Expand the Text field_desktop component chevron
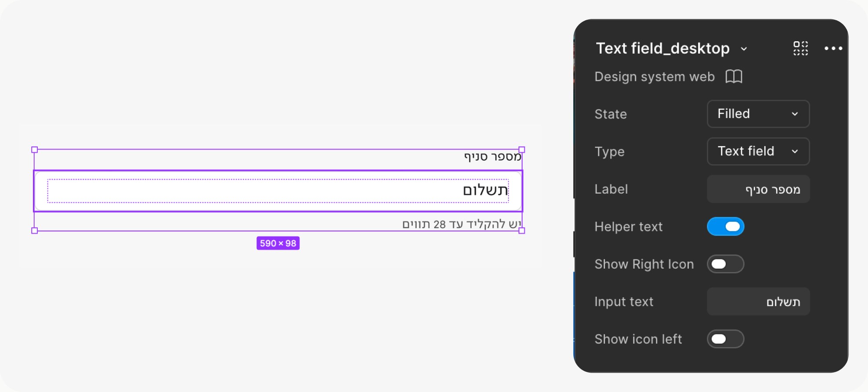The image size is (868, 392). tap(744, 49)
